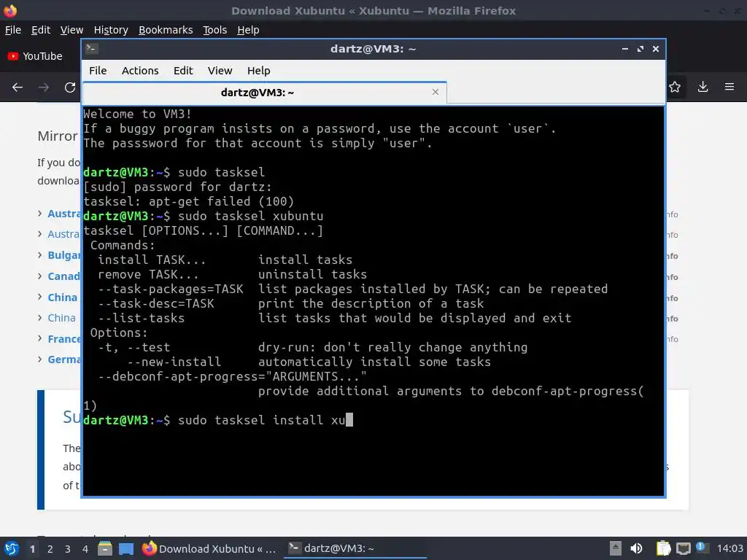This screenshot has width=747, height=560.
Task: Click the YouTube favicon in Firefox tab
Action: 13,56
